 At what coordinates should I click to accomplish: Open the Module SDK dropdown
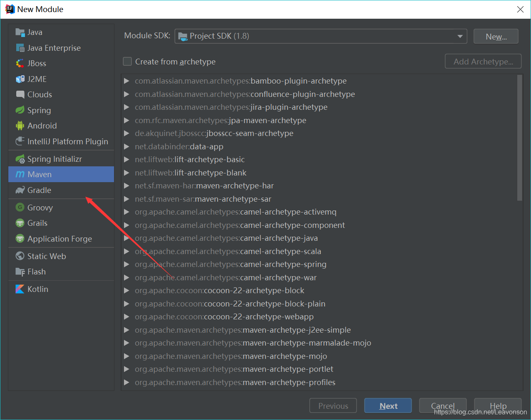pyautogui.click(x=321, y=36)
